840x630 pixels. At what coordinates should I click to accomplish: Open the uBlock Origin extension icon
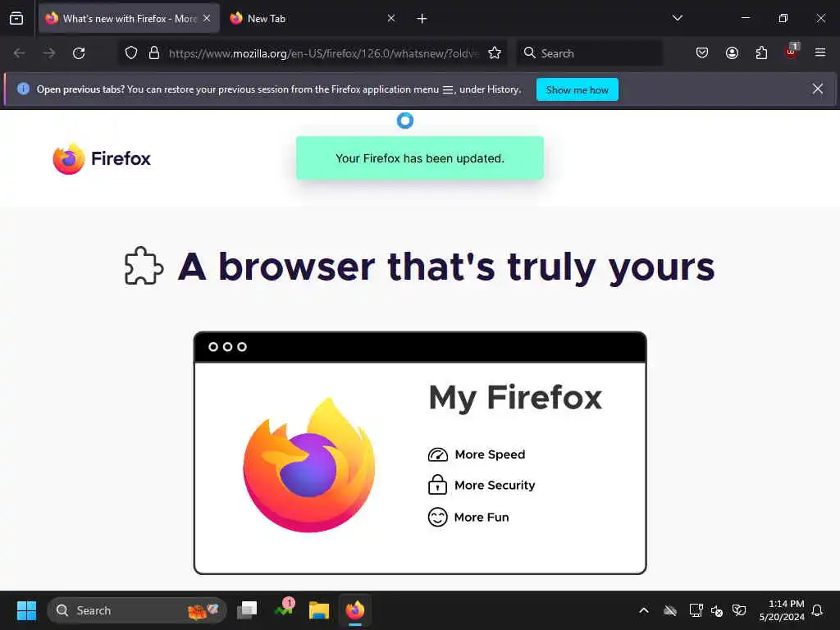792,52
